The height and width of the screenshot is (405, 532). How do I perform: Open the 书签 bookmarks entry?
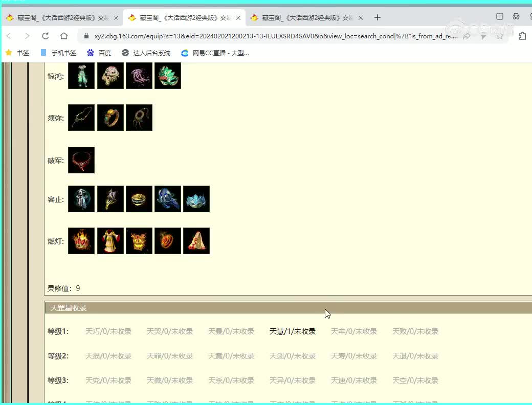tap(17, 53)
